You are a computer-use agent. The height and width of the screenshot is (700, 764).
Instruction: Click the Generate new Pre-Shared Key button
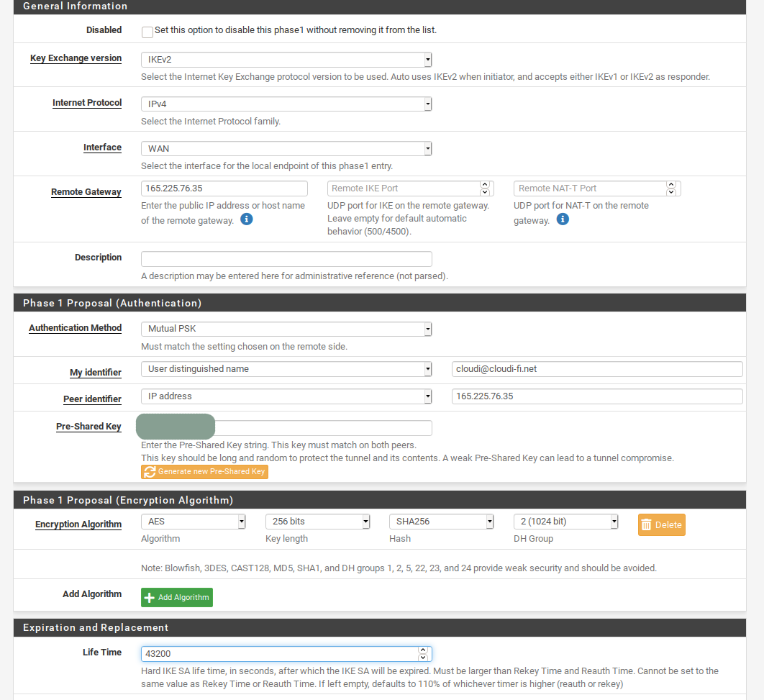point(204,471)
